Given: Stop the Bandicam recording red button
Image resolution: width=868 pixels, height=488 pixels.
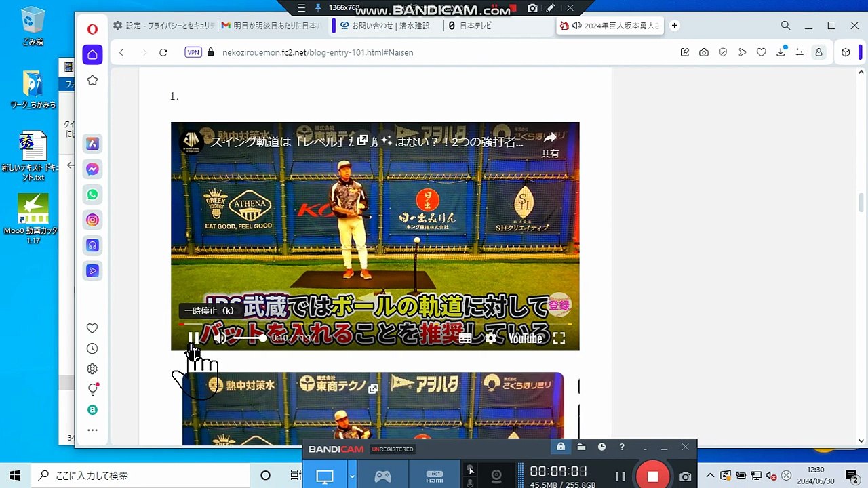Looking at the screenshot, I should coord(652,476).
